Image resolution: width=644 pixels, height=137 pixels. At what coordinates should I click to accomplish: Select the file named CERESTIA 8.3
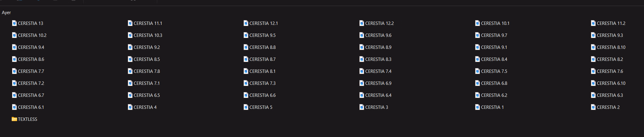point(375,59)
